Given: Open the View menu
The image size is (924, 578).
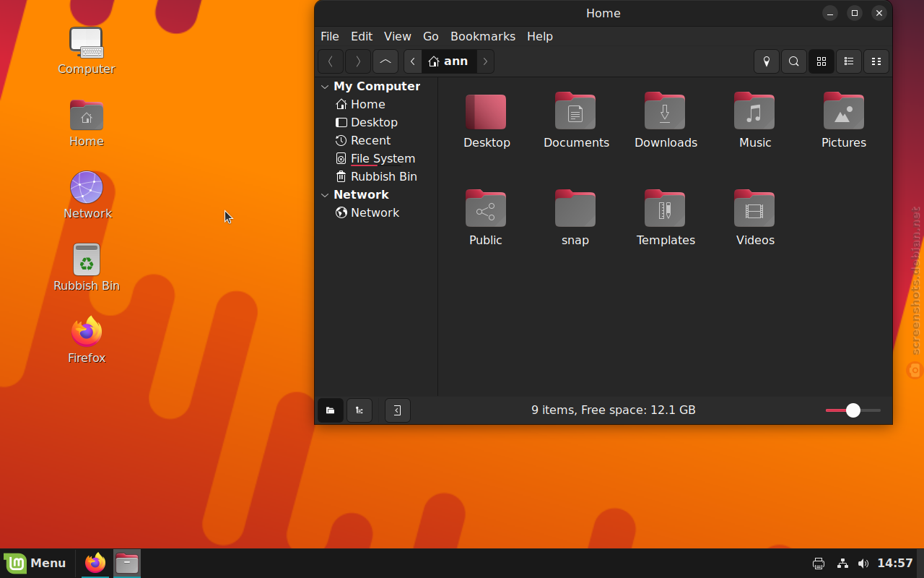Looking at the screenshot, I should 398,36.
